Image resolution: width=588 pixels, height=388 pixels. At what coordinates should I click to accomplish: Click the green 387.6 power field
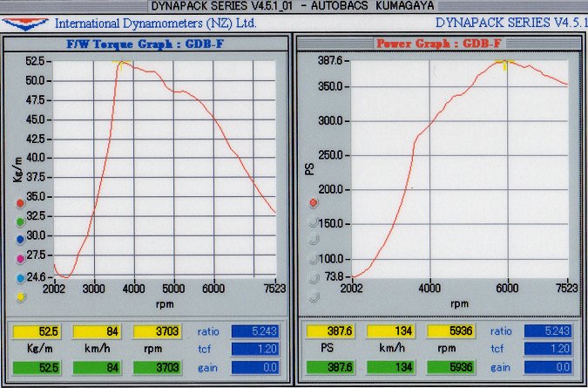tap(330, 367)
